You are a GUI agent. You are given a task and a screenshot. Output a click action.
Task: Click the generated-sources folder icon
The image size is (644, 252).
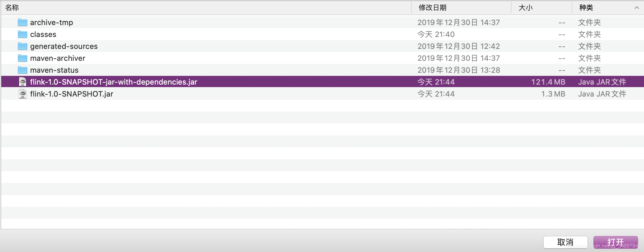(x=23, y=46)
